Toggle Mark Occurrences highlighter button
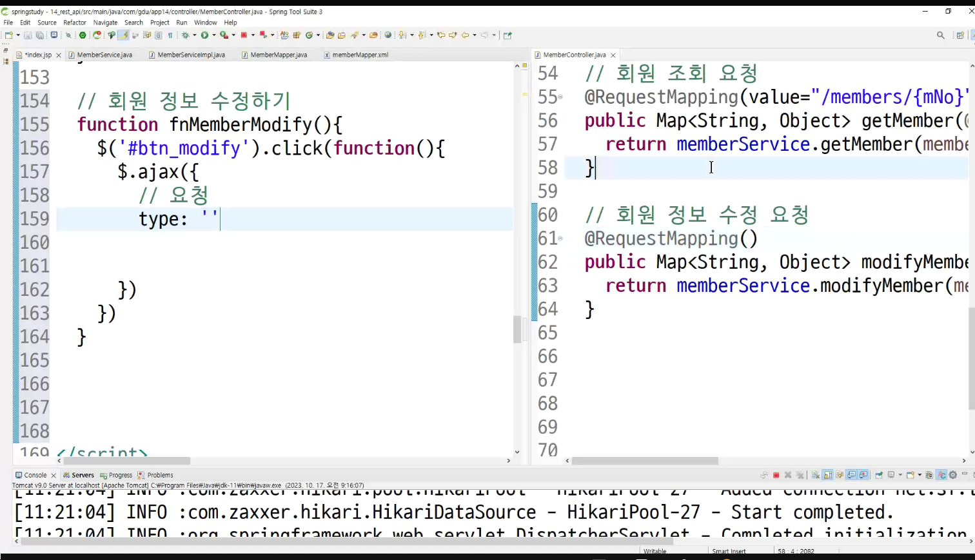 123,35
